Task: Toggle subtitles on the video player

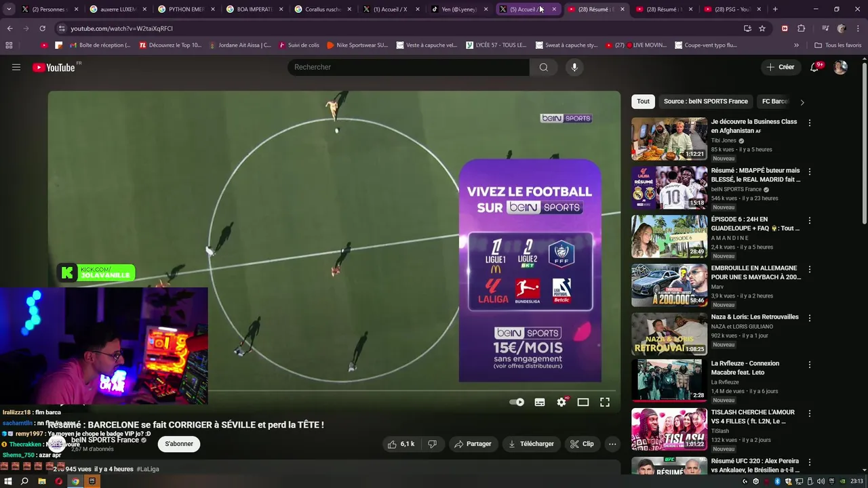Action: pos(540,402)
